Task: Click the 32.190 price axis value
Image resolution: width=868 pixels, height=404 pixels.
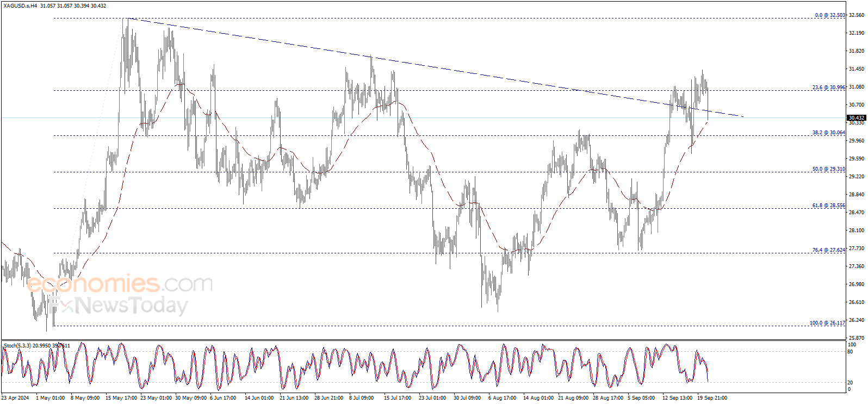Action: pos(857,33)
